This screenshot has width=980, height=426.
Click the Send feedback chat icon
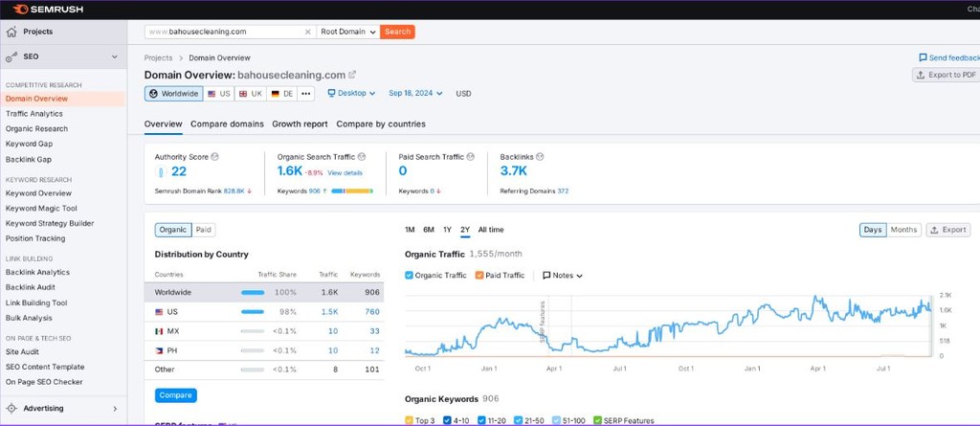[x=923, y=58]
